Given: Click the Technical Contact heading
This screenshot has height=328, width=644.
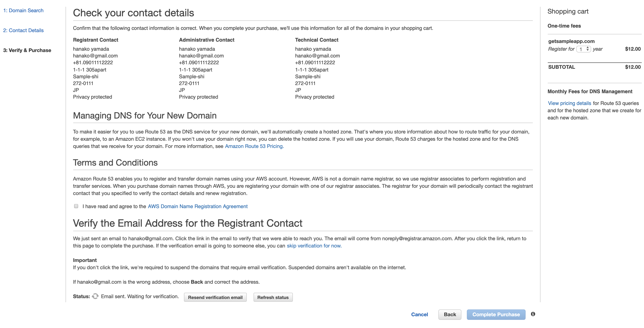Looking at the screenshot, I should pos(317,40).
